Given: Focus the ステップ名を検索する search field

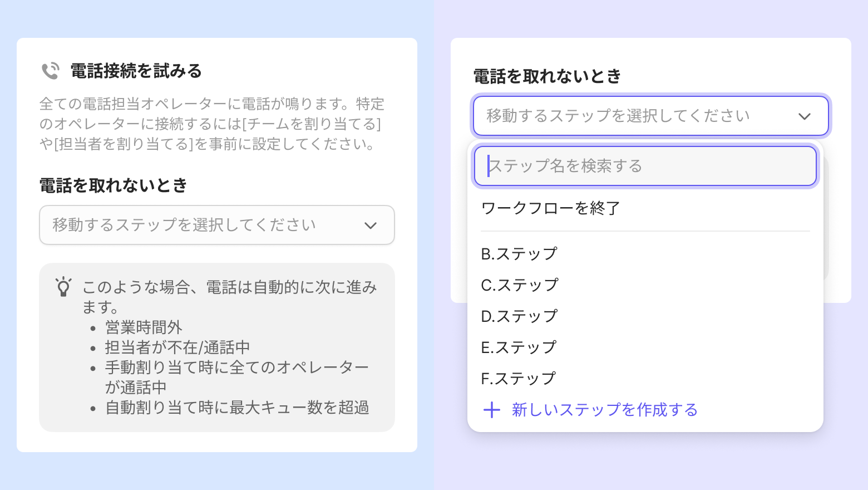Looking at the screenshot, I should pyautogui.click(x=645, y=166).
